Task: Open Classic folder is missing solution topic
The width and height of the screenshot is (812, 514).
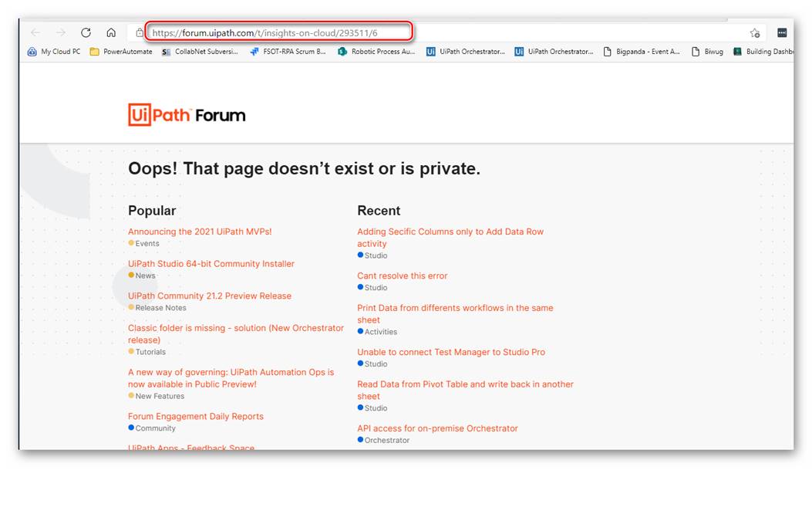Action: click(x=236, y=333)
